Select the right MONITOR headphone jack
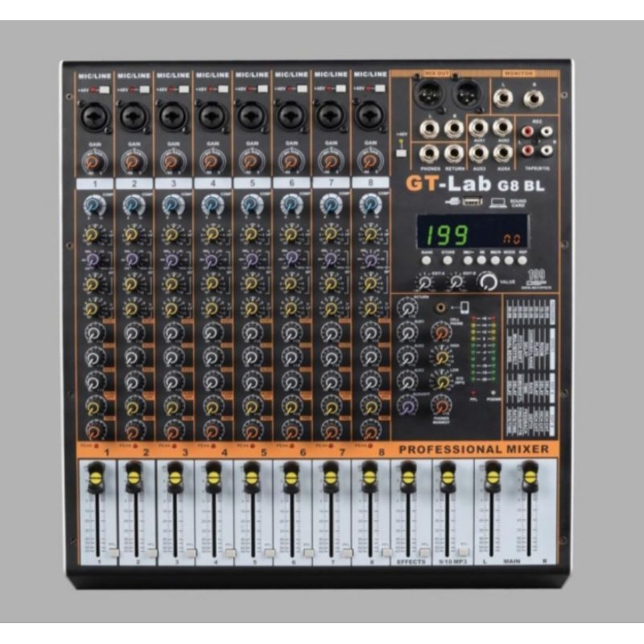 coord(534,97)
